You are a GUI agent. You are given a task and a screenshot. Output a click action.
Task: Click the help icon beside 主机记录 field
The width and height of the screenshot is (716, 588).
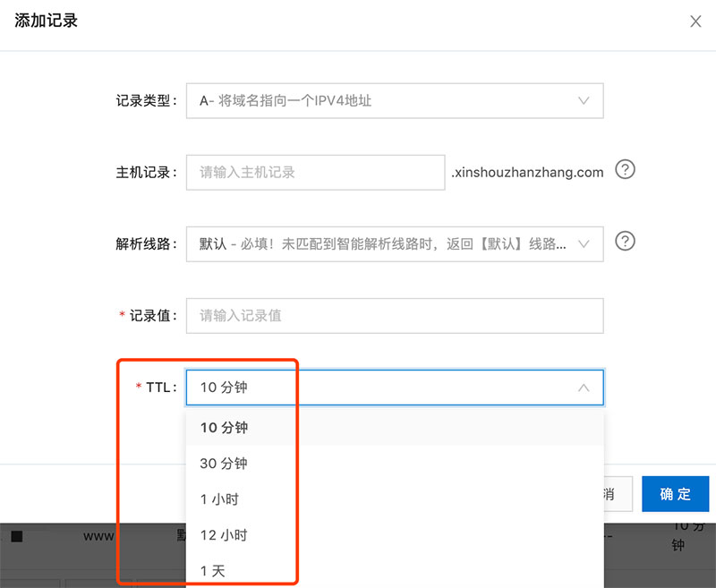click(626, 169)
